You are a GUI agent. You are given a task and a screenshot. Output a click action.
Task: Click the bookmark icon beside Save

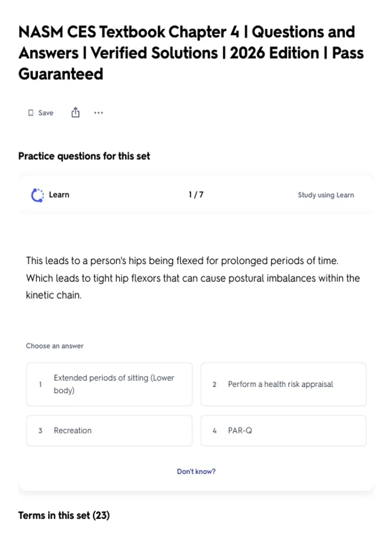point(31,113)
